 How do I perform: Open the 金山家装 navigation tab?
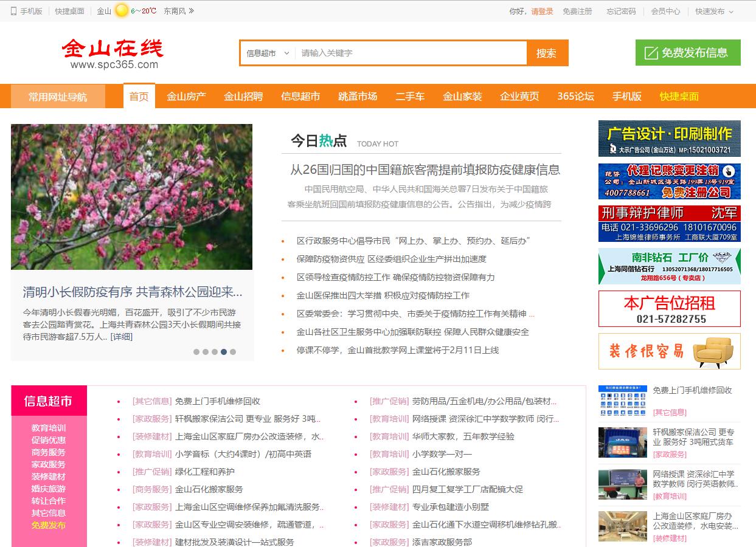(x=462, y=96)
